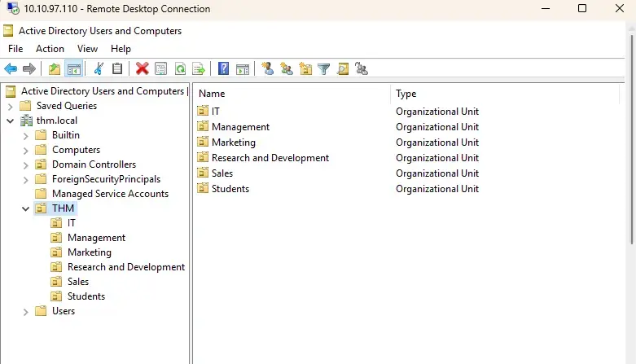
Task: Click the Back arrow toolbar icon
Action: point(11,69)
